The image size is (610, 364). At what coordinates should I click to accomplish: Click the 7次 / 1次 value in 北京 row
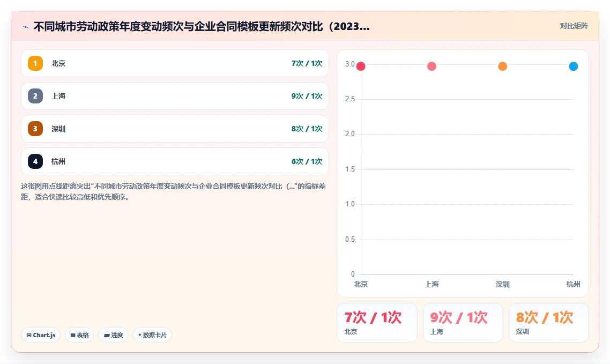[x=307, y=63]
